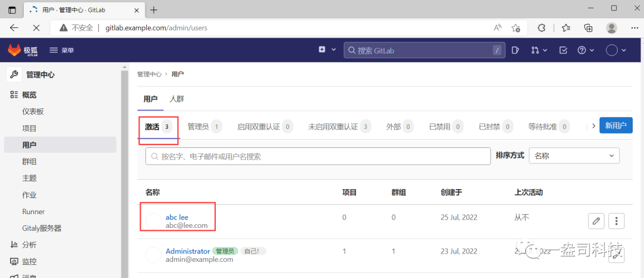
Task: Click the 新用户 button
Action: click(x=616, y=125)
